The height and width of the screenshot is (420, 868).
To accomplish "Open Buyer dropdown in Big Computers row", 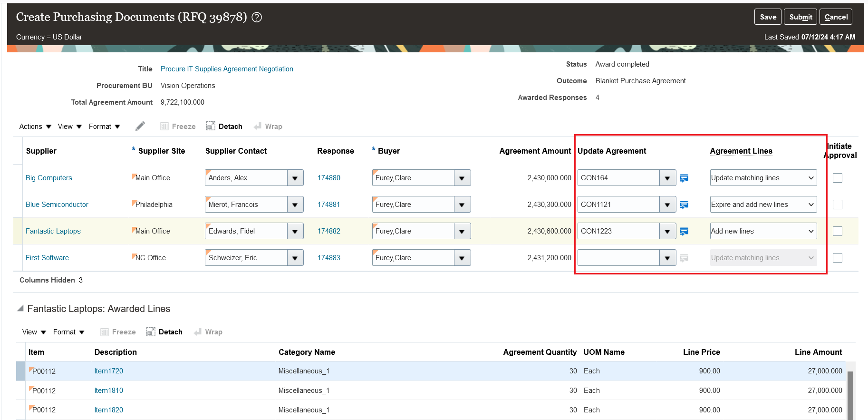I will click(462, 178).
